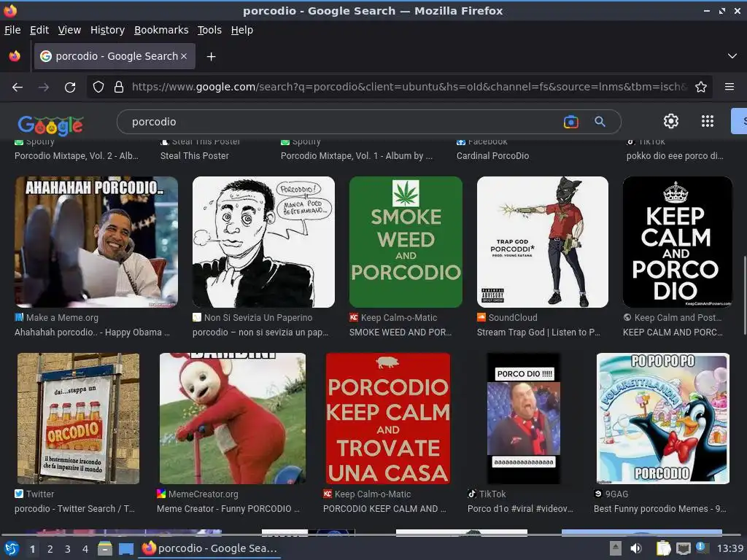This screenshot has height=560, width=747.
Task: Open a new tab with plus button
Action: point(211,57)
